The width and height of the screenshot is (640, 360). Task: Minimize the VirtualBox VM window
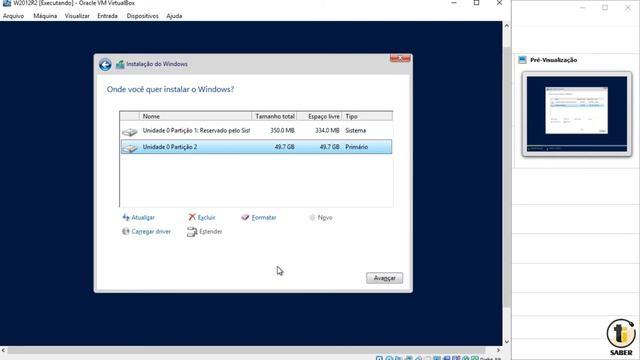[x=454, y=3]
